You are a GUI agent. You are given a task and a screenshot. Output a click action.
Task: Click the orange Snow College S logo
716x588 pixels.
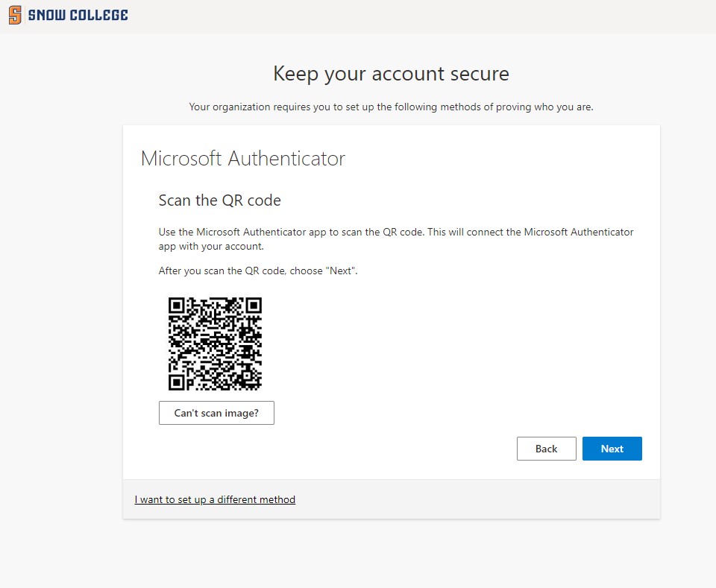14,16
